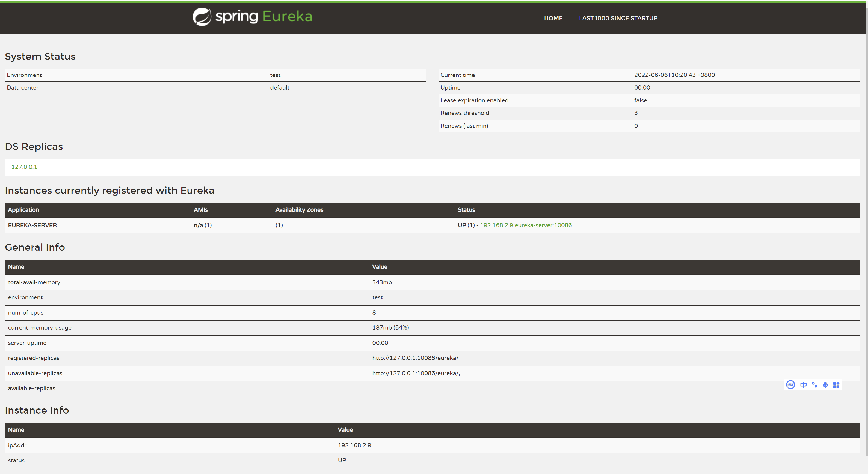
Task: Click the Renews threshold value 3
Action: (636, 113)
